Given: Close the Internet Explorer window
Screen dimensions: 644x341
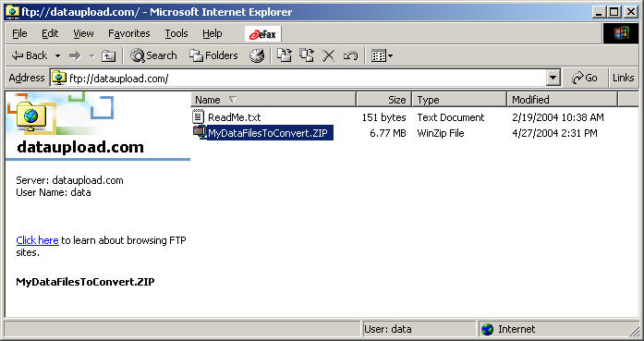Looking at the screenshot, I should click(631, 12).
